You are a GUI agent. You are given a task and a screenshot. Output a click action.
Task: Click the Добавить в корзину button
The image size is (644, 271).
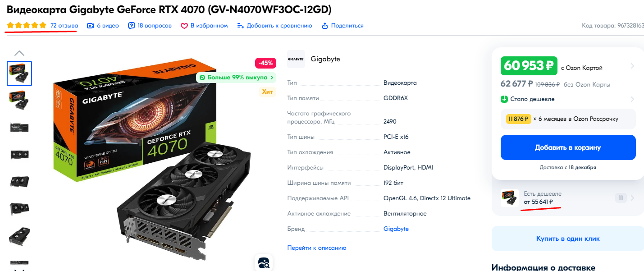pos(568,147)
